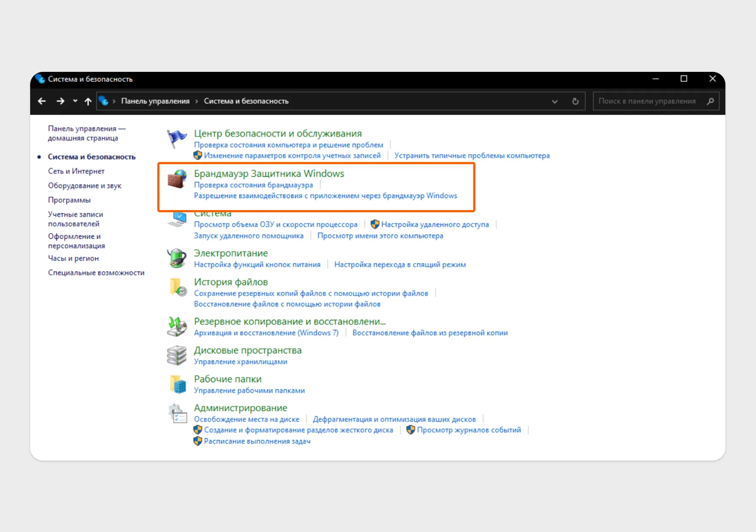Viewport: 756px width, 532px height.
Task: Click the Storage Spaces disk stack icon
Action: pyautogui.click(x=176, y=356)
